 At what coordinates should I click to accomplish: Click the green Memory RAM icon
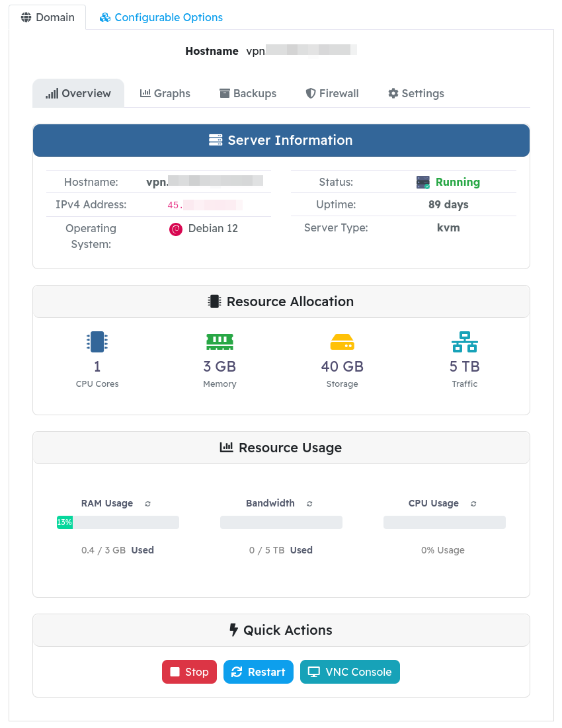pyautogui.click(x=220, y=342)
